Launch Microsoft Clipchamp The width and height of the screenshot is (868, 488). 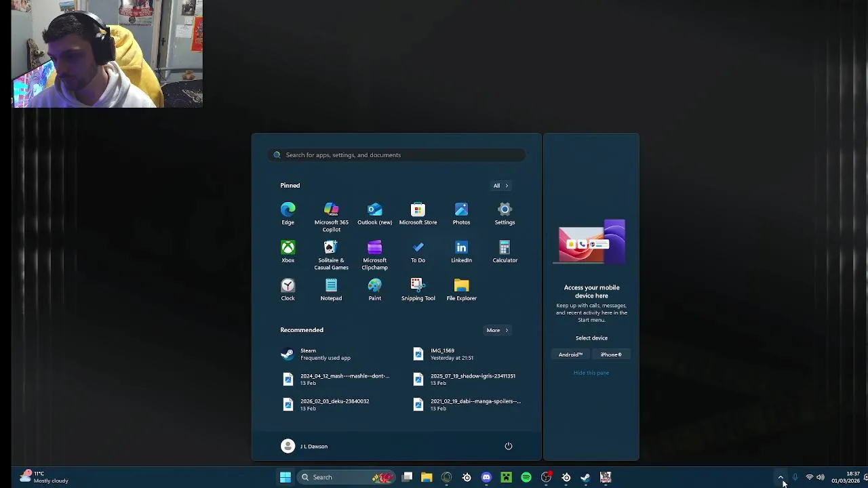(374, 255)
